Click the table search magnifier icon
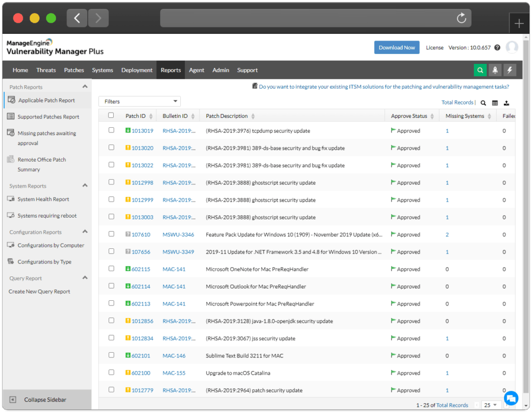Screen dimensions: 532x412 (483, 103)
